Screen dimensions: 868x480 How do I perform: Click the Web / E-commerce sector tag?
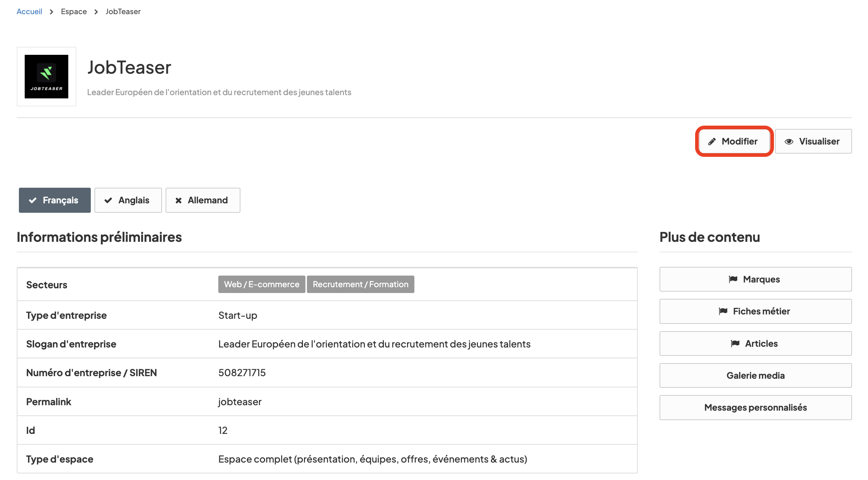point(261,284)
